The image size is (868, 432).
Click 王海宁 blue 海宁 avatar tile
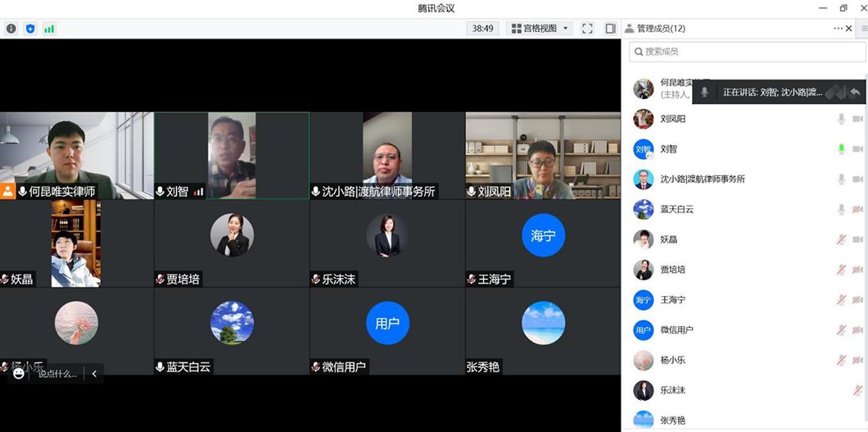(542, 243)
